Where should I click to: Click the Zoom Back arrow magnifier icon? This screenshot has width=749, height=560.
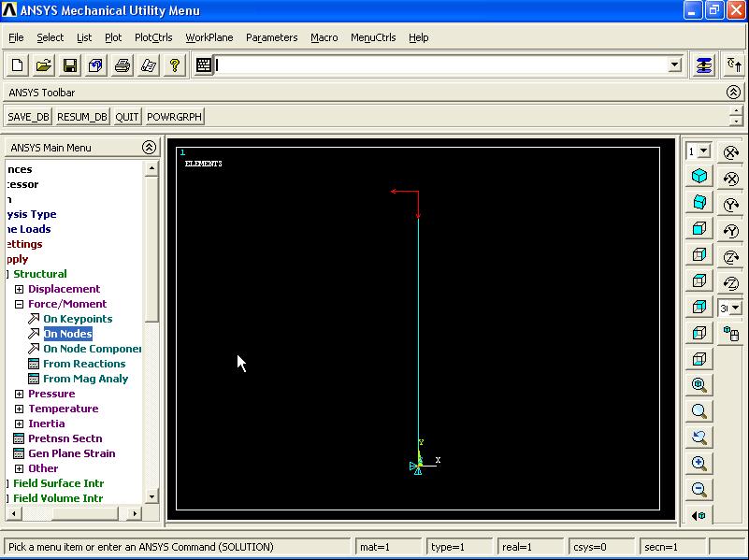(699, 437)
